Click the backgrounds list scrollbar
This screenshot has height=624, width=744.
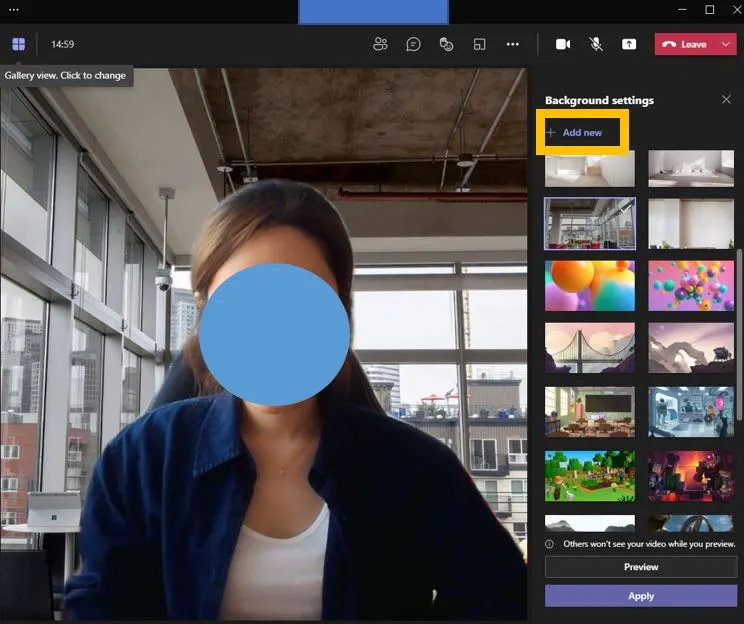pos(739,335)
